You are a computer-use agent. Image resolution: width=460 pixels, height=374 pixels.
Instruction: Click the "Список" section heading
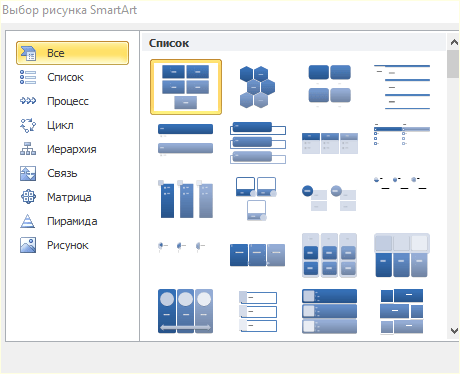[169, 43]
